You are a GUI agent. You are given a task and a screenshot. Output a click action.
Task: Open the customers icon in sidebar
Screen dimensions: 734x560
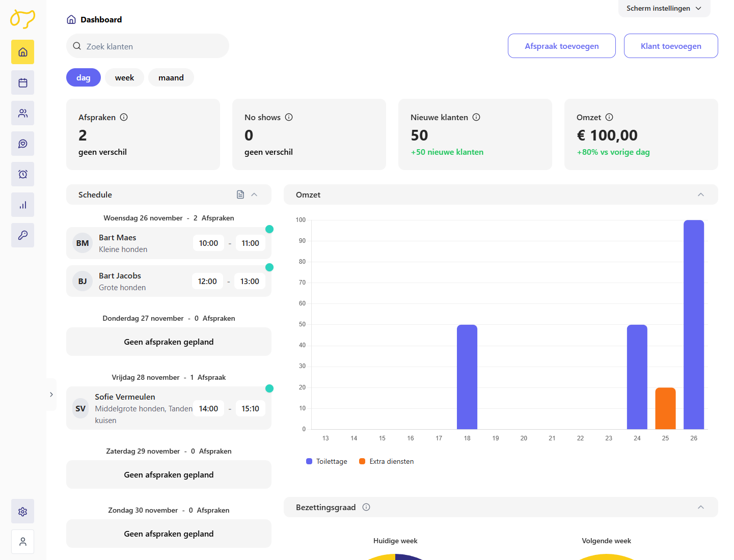[23, 113]
